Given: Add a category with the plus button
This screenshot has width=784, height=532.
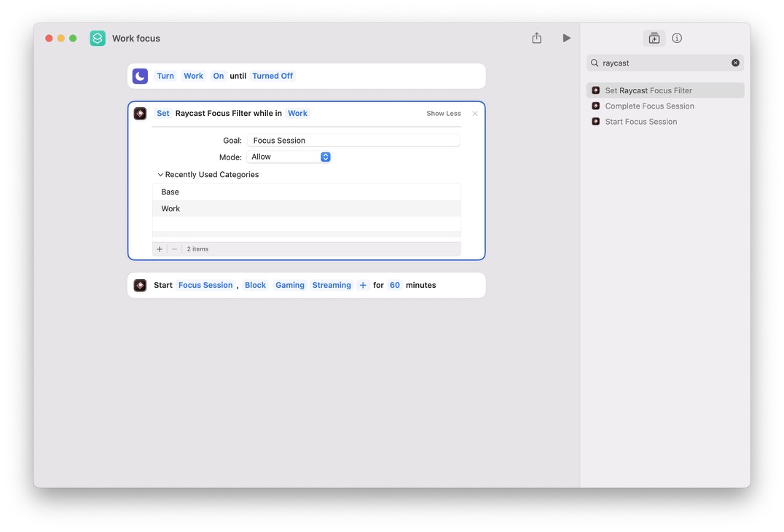Looking at the screenshot, I should [x=159, y=249].
